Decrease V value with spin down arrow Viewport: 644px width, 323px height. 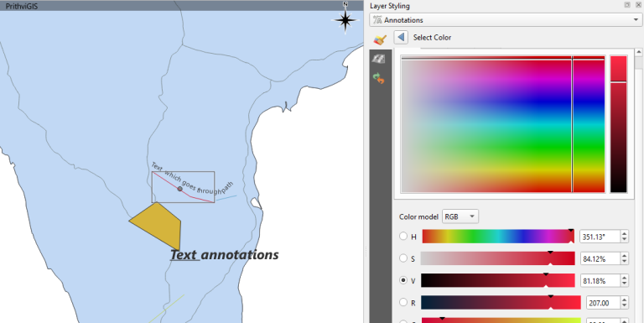click(x=624, y=284)
